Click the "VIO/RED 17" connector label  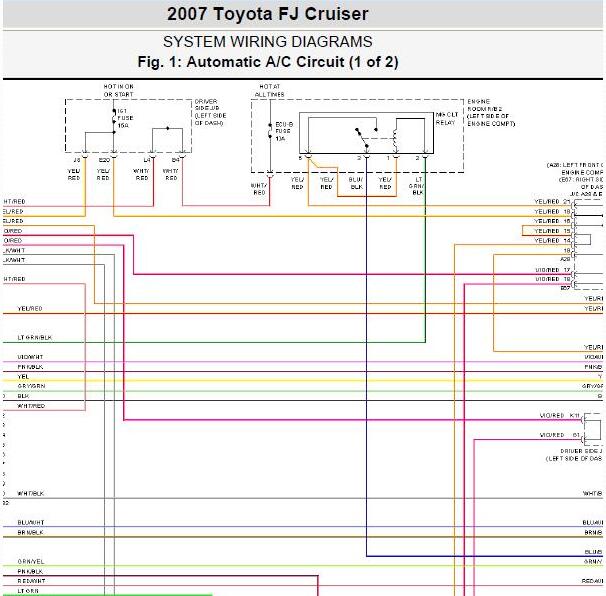point(553,270)
